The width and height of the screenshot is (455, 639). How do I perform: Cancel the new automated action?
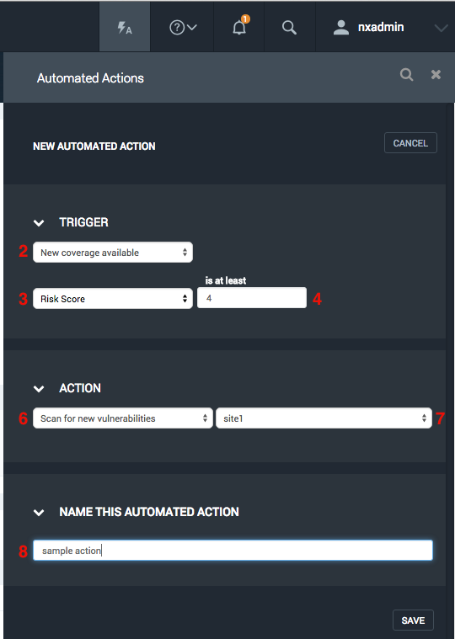(410, 143)
